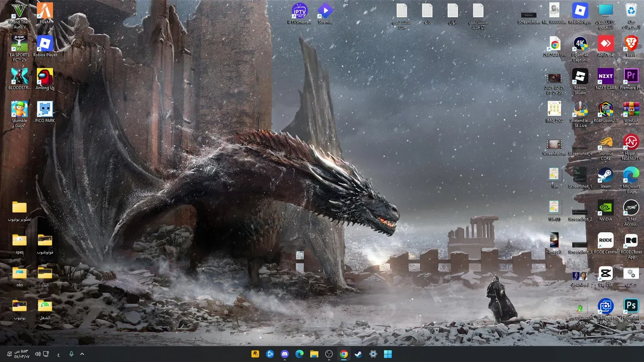Screen dimensions: 644x362
Task: Select the Stumble Guys icon
Action: point(20,114)
